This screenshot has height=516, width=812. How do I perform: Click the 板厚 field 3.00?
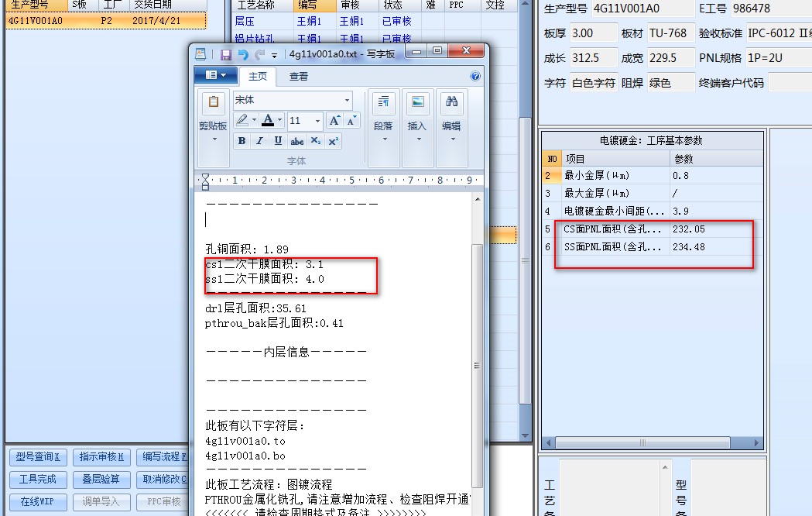[594, 33]
